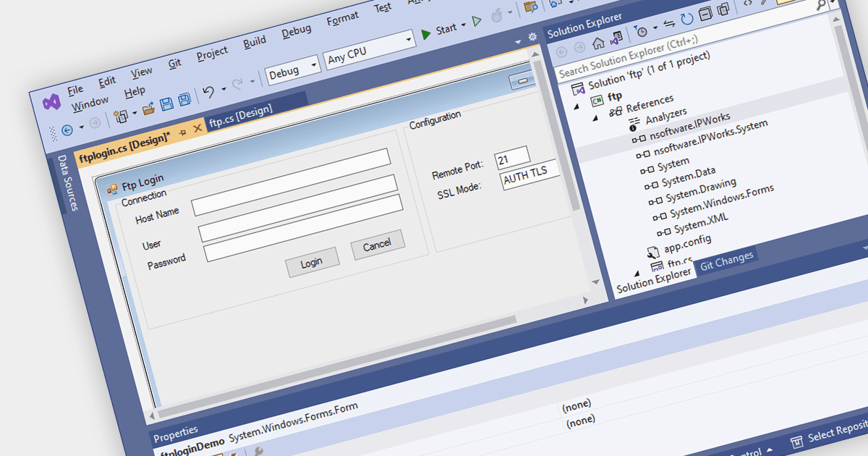Click the Solution Explorer forward arrow icon

point(580,48)
